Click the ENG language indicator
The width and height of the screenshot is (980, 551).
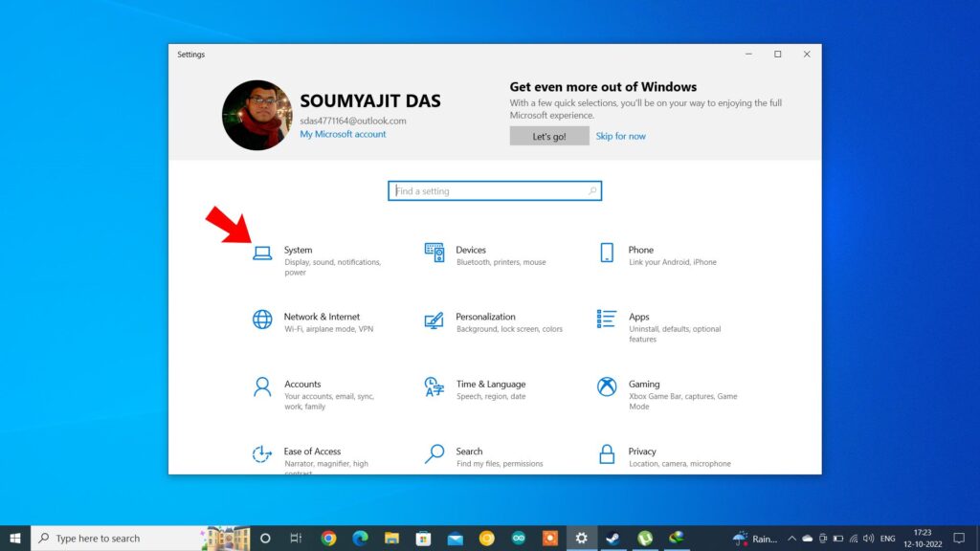[x=887, y=539]
